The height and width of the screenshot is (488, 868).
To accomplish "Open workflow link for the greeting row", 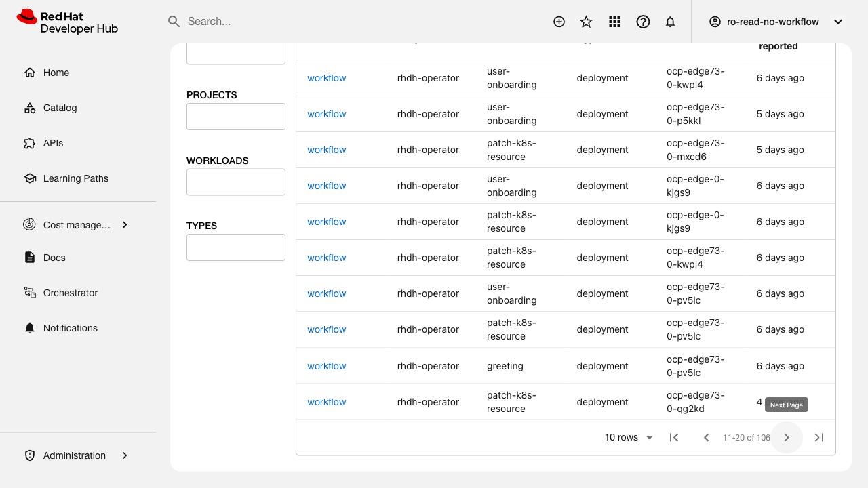I will (327, 366).
